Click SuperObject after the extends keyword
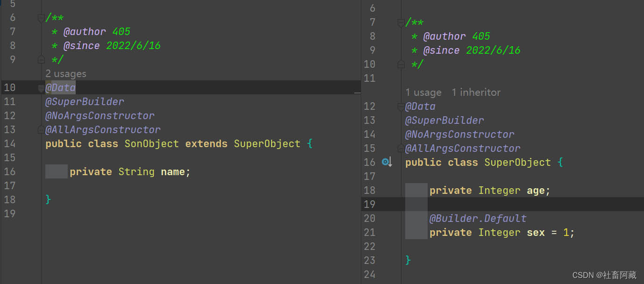644x284 pixels. click(x=267, y=144)
